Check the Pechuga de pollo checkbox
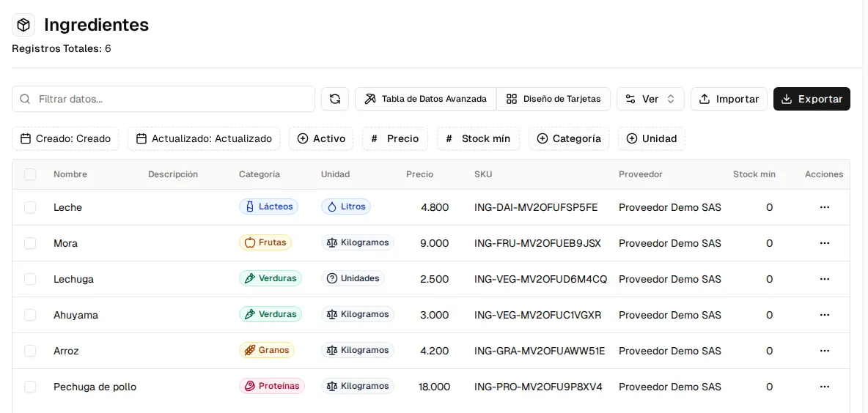 [30, 387]
